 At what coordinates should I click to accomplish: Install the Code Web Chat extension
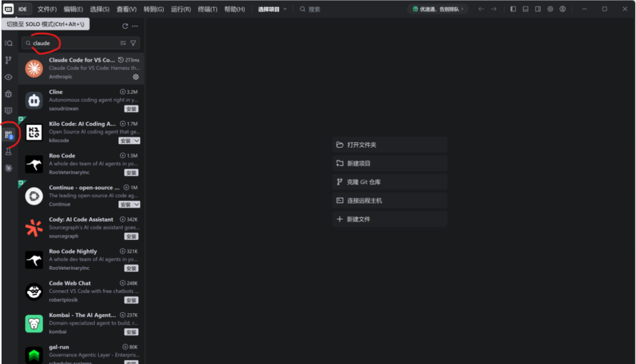pyautogui.click(x=131, y=300)
